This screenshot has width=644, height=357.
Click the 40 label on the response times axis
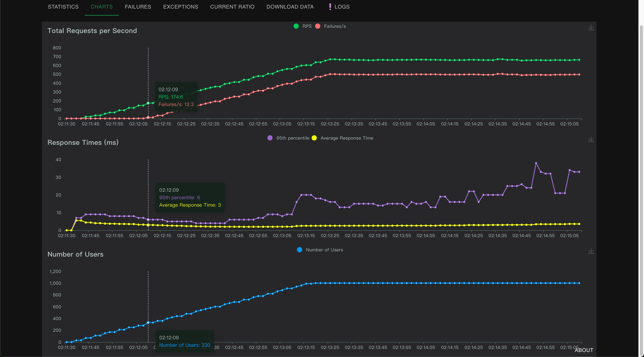tap(58, 159)
